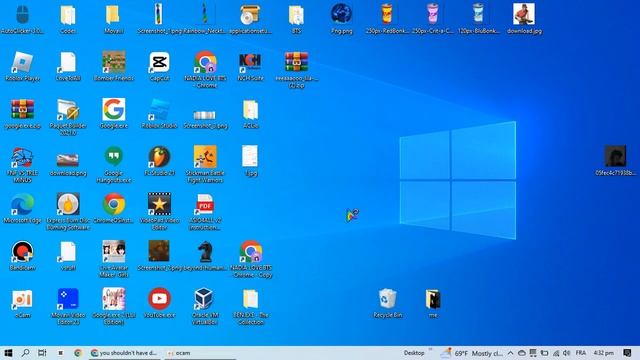Open Task View on the taskbar
This screenshot has height=360, width=640.
pos(42,353)
